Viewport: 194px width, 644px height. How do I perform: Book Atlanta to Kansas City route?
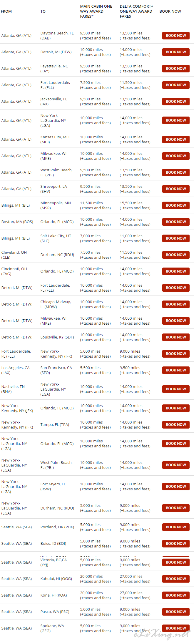click(x=176, y=140)
